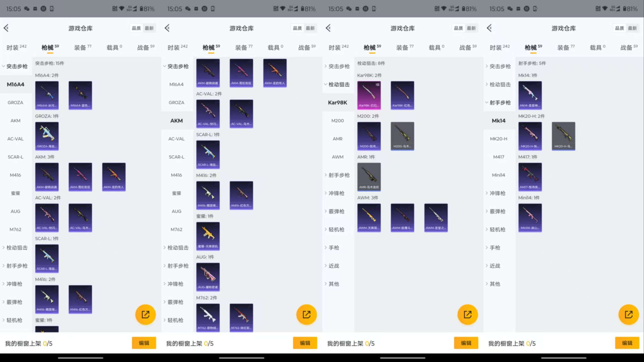Screen dimensions: 644x362
Task: Open the GROZA-海盐 weapon skin
Action: click(47, 136)
